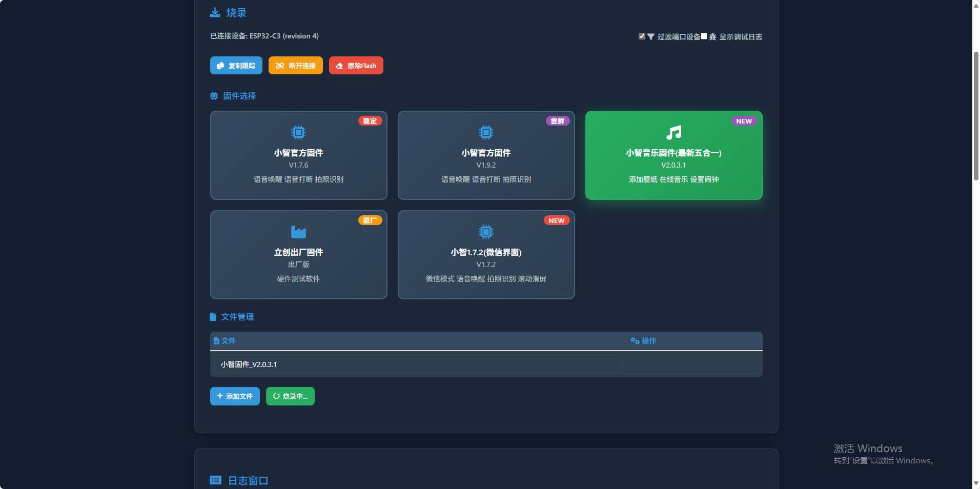This screenshot has width=980, height=489.
Task: Click the orange 断开连接 button
Action: [x=295, y=66]
